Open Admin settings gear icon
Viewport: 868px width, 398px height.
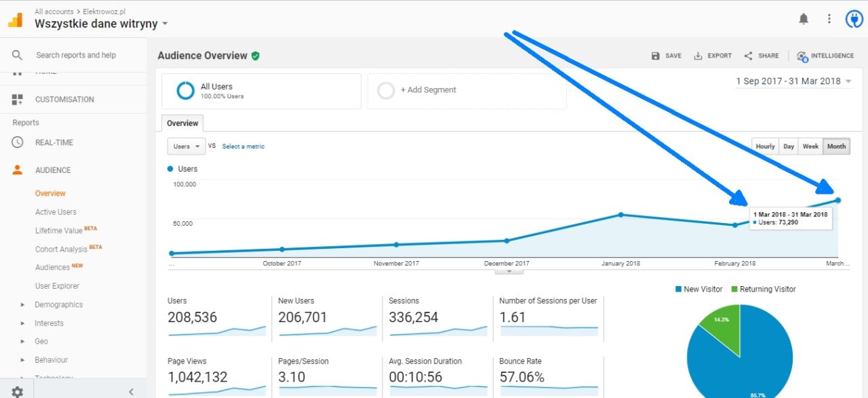pyautogui.click(x=18, y=391)
